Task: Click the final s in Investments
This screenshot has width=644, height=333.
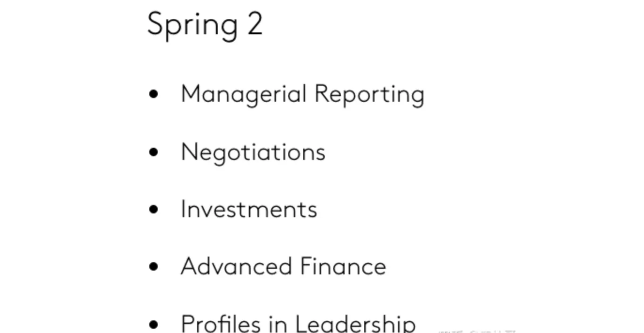Action: coord(312,211)
